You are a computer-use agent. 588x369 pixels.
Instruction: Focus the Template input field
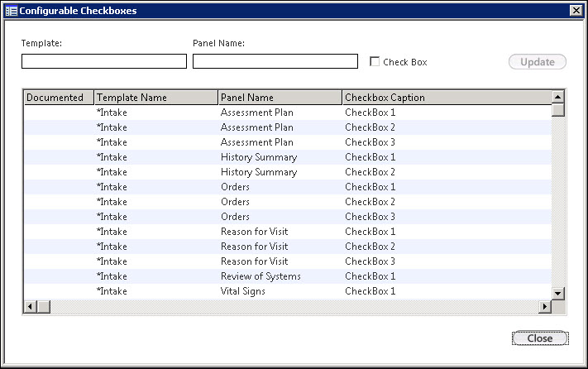(104, 61)
